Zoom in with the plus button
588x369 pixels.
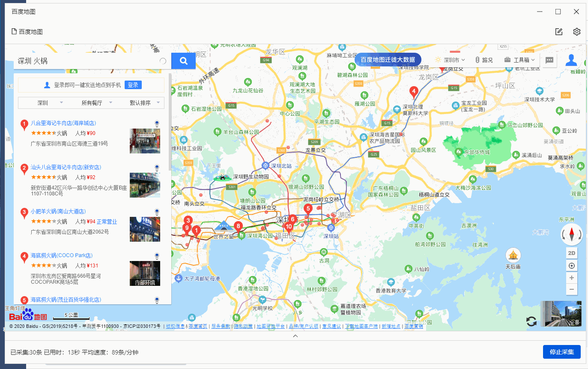572,277
